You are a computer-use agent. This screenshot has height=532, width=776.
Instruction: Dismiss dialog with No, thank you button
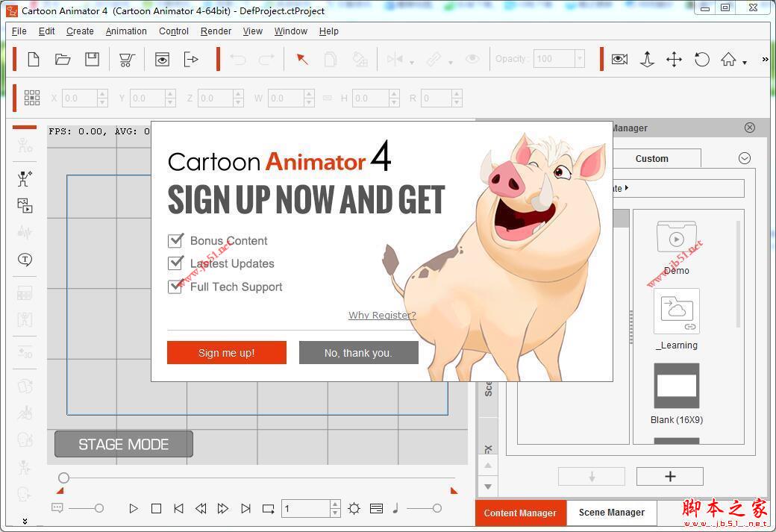(358, 352)
